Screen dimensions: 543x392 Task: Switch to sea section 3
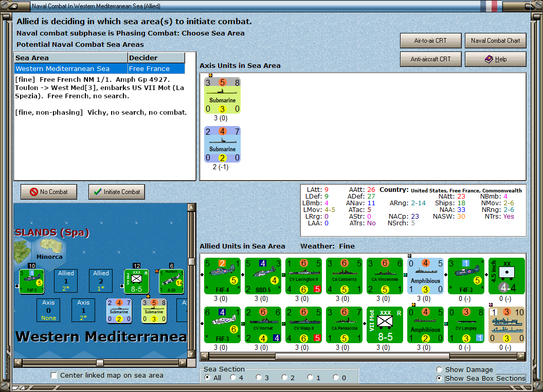pyautogui.click(x=259, y=378)
